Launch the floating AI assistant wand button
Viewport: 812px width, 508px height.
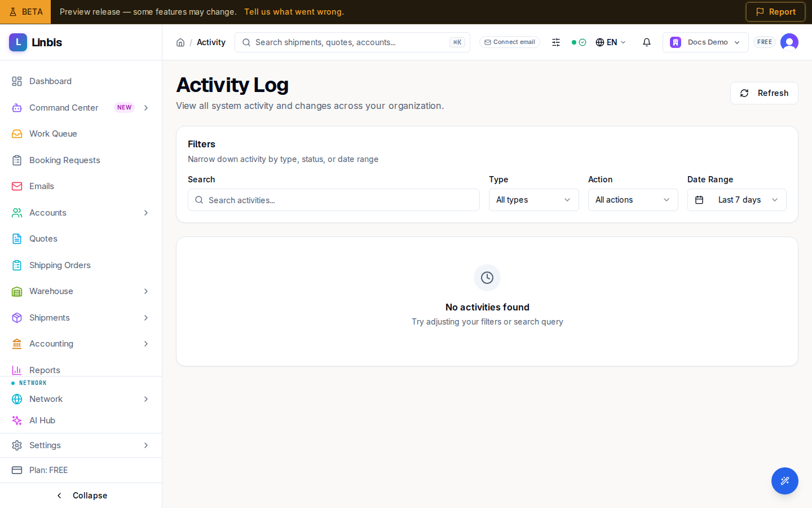(785, 481)
